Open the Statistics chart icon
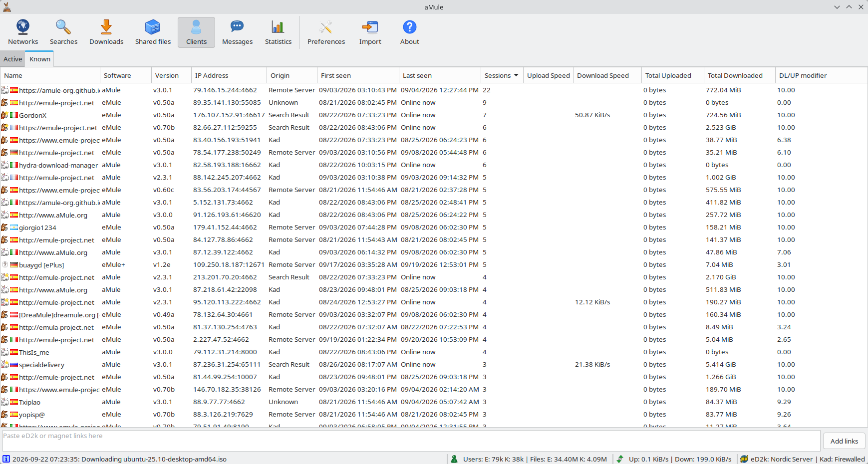Viewport: 868px width, 464px height. tap(278, 27)
